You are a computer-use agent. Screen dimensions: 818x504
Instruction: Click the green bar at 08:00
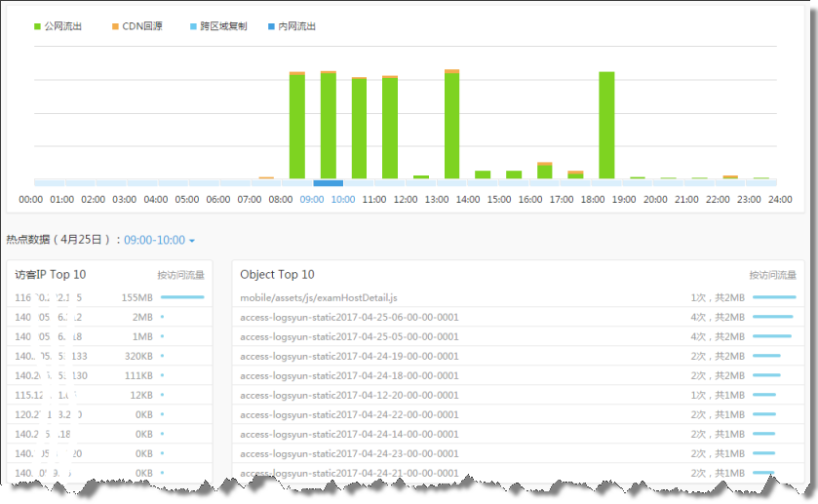click(297, 126)
